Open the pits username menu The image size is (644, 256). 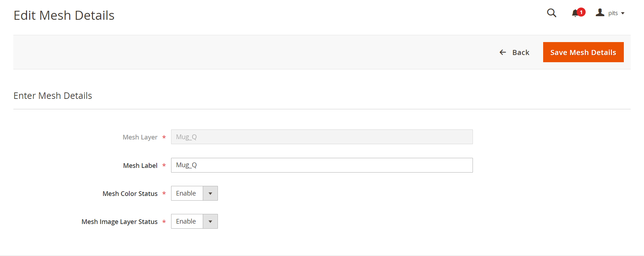(x=613, y=13)
